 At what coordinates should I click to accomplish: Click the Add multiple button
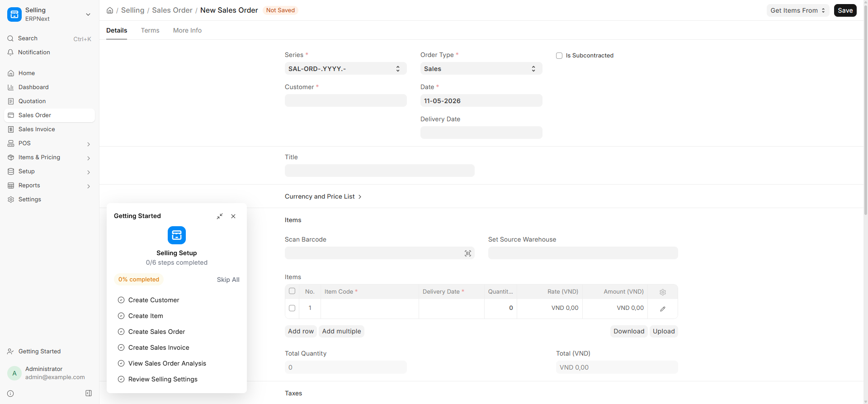[x=341, y=331]
